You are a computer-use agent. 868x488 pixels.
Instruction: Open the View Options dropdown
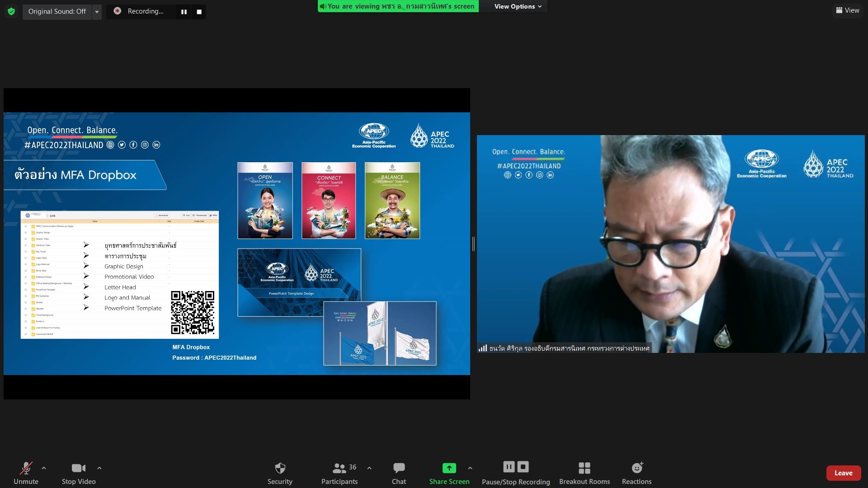[x=518, y=6]
